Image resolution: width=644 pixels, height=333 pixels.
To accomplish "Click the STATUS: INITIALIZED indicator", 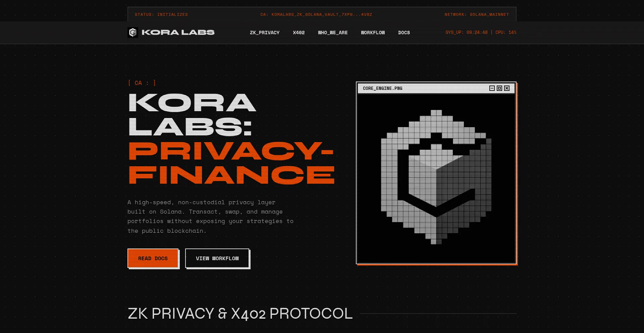I will point(161,14).
